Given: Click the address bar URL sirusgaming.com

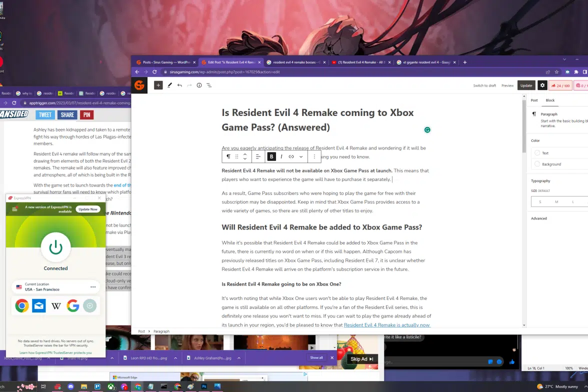Looking at the screenshot, I should click(224, 72).
